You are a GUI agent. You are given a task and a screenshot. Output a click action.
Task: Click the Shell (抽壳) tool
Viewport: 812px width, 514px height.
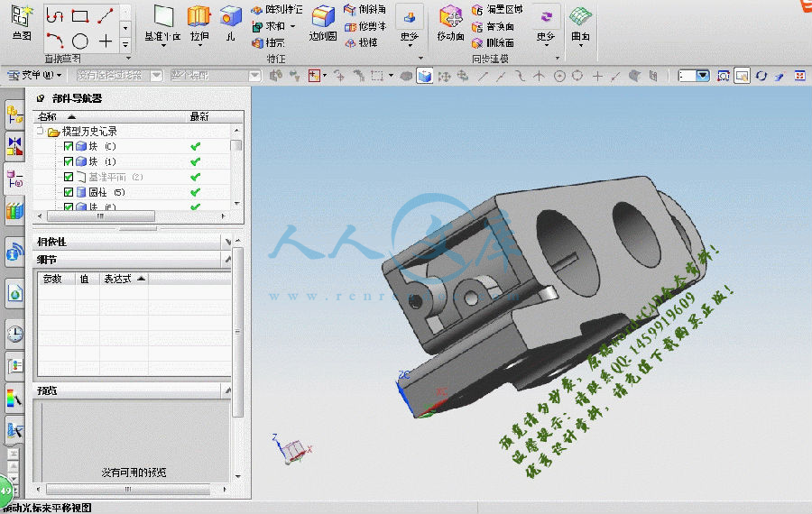(x=268, y=42)
